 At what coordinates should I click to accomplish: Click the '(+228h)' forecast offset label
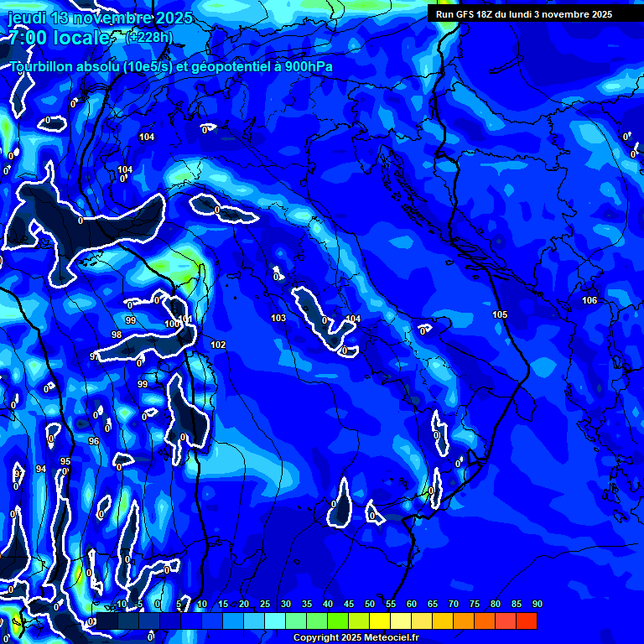(148, 37)
